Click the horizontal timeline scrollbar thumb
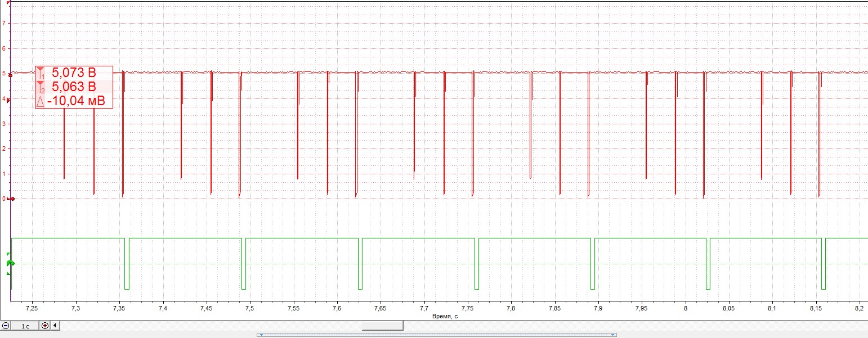The height and width of the screenshot is (338, 868). tap(382, 326)
